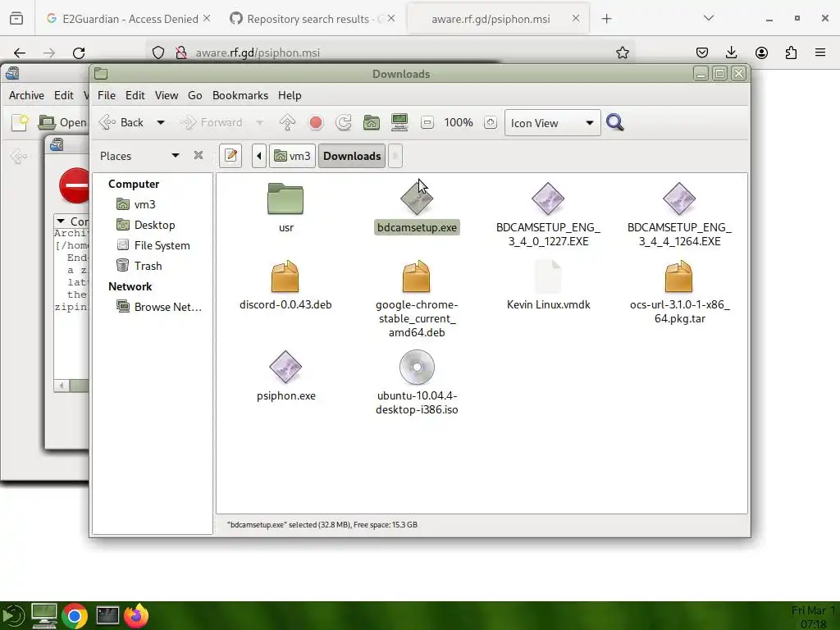Screen dimensions: 840x630
Task: Collapse the expander in archive window
Action: [61, 221]
